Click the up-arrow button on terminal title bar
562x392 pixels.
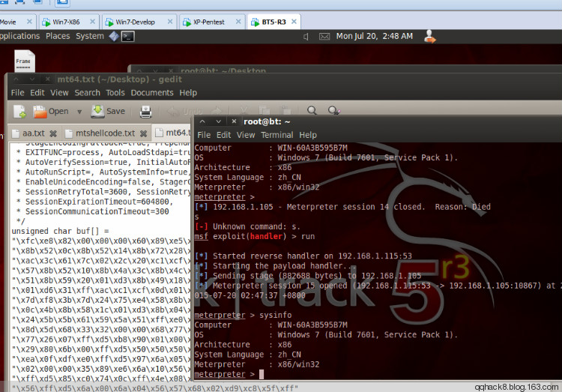(202, 121)
